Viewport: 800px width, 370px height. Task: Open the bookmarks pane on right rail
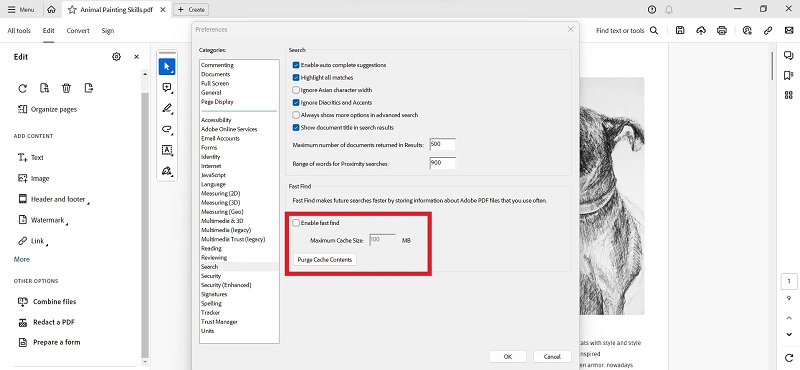(x=788, y=76)
